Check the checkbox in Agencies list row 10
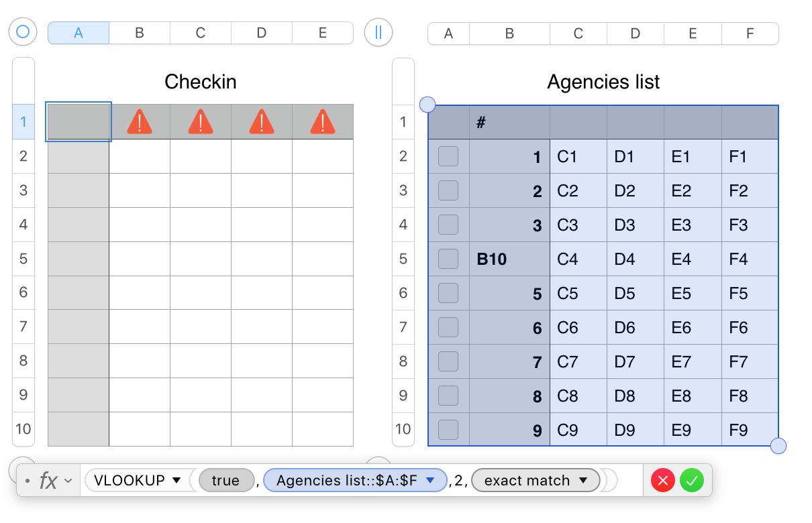Viewport: 812px width, 523px height. point(448,430)
